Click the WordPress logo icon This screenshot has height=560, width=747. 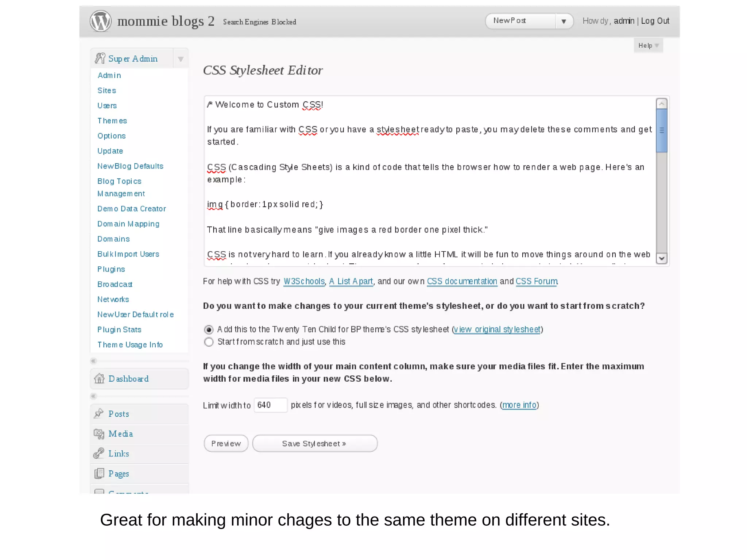click(100, 21)
